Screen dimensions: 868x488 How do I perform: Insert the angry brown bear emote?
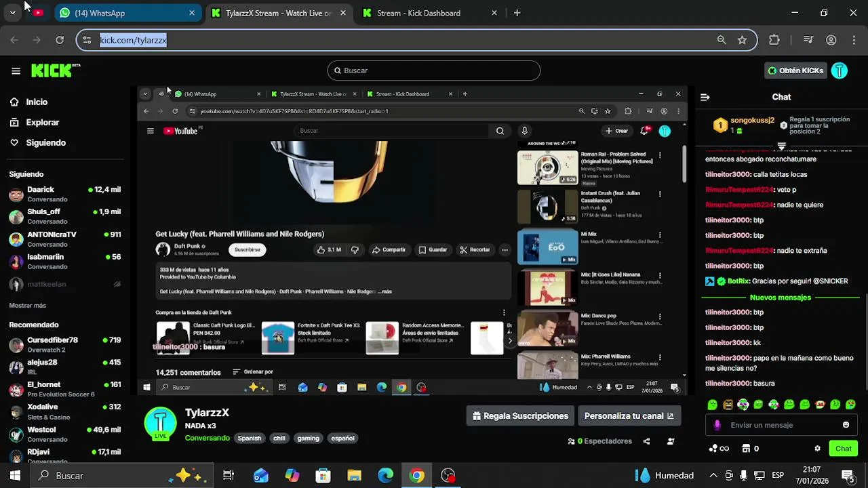pyautogui.click(x=728, y=405)
